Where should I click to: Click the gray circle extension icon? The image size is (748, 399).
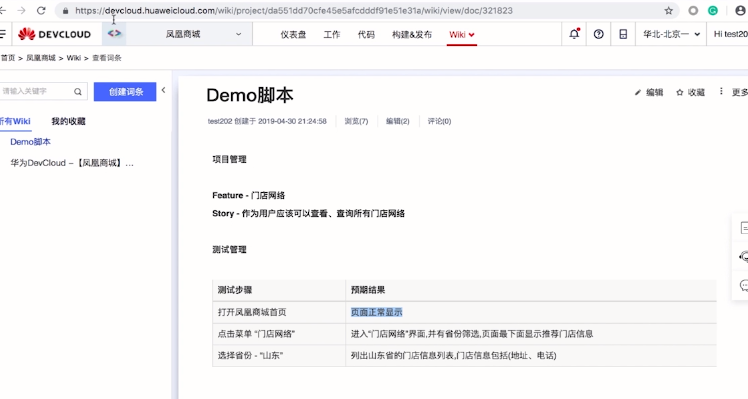pos(693,10)
